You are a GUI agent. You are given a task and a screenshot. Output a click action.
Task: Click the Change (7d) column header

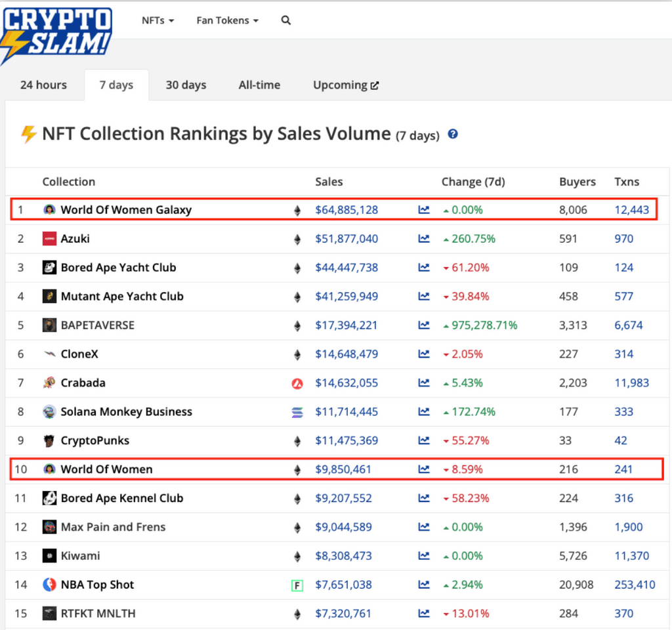tap(473, 182)
